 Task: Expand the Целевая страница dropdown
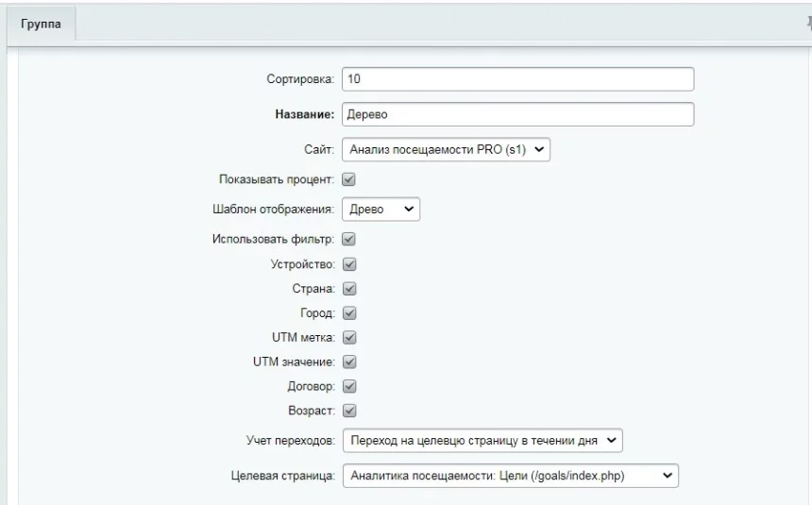[x=510, y=477]
